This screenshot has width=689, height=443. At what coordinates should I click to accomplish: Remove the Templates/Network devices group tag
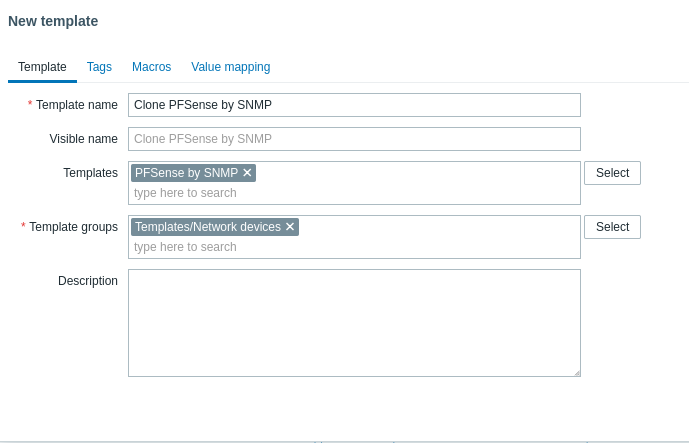pyautogui.click(x=290, y=227)
